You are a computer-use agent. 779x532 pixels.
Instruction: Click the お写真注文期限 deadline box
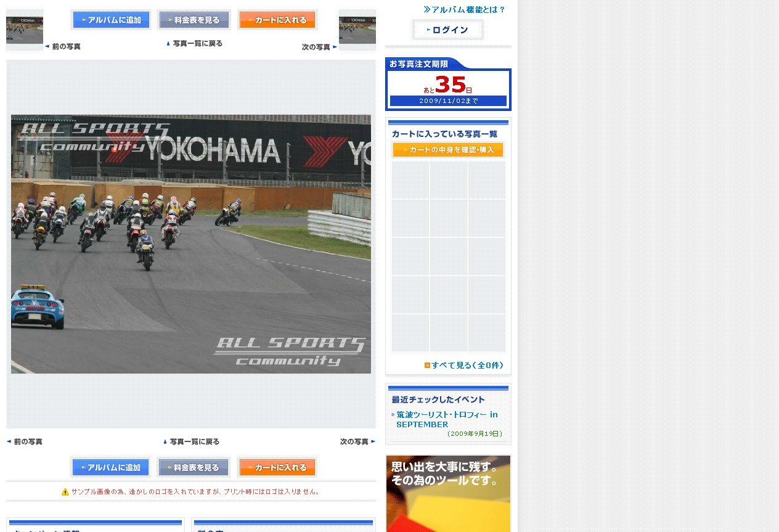tap(448, 84)
